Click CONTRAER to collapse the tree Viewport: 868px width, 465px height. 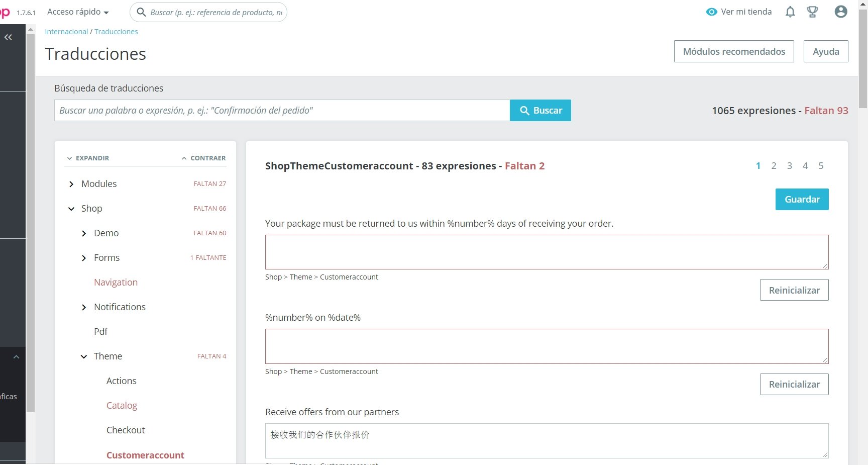click(204, 158)
